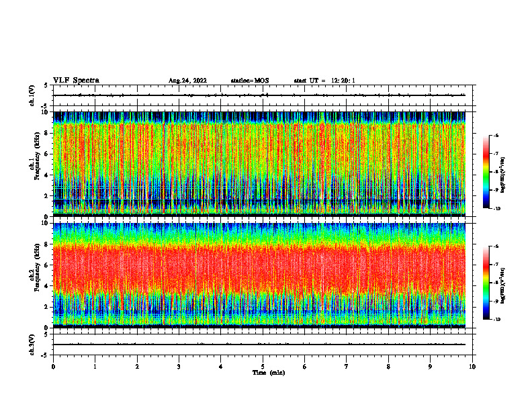The width and height of the screenshot is (532, 411).
Task: Select the "8" kHz tick on ch.1 frequency axis
Action: pyautogui.click(x=46, y=133)
